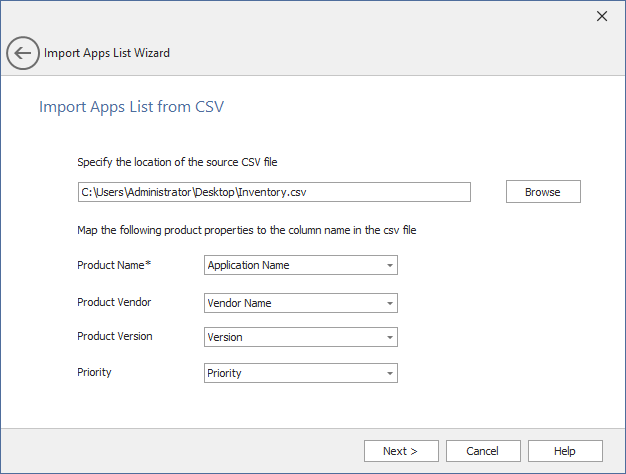Expand the Product Vendor dropdown arrow
This screenshot has width=626, height=474.
click(x=389, y=303)
